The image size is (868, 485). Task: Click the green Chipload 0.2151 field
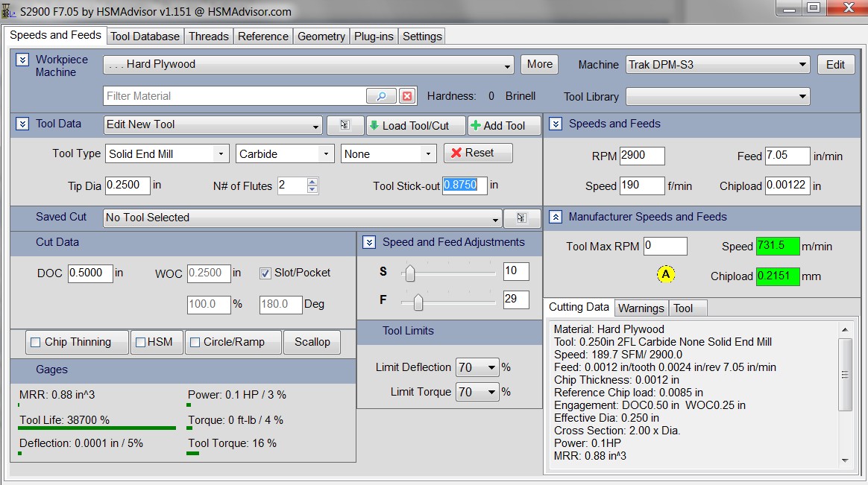coord(778,276)
